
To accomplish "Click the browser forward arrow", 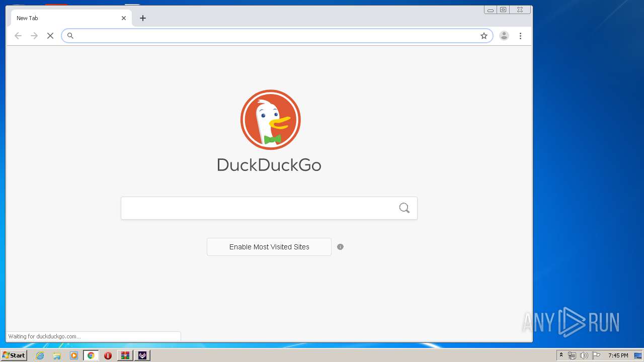I will click(34, 36).
